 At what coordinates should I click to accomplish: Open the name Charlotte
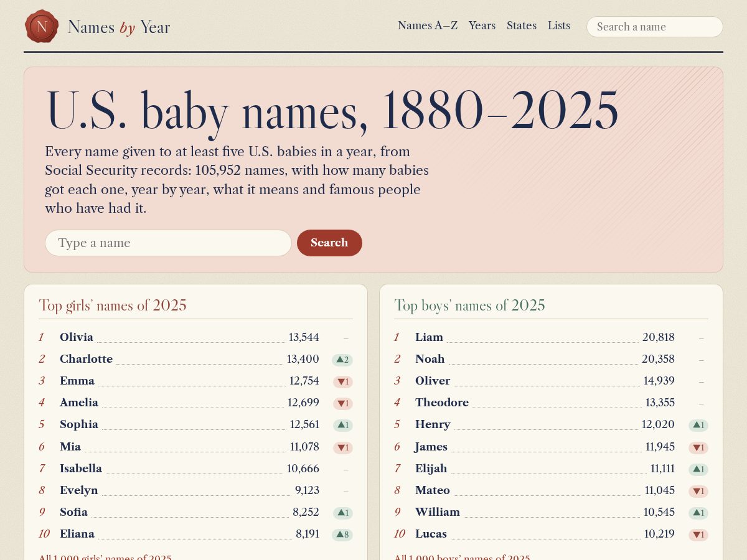click(x=86, y=359)
